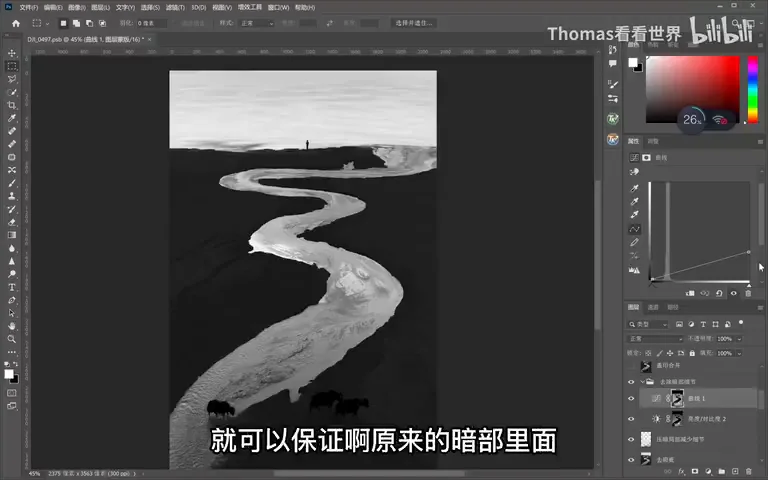Click the vertical rainbow hue slider
Image resolution: width=768 pixels, height=480 pixels.
click(x=753, y=89)
